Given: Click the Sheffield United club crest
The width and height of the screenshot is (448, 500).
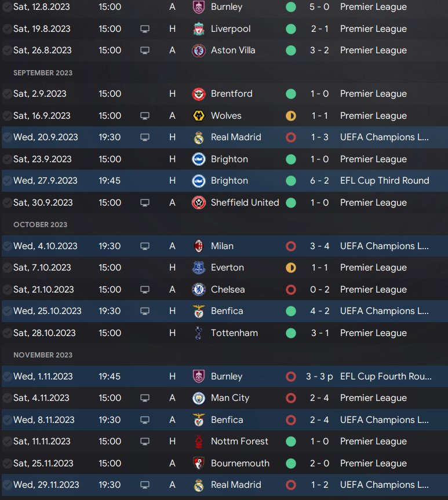Looking at the screenshot, I should (199, 203).
